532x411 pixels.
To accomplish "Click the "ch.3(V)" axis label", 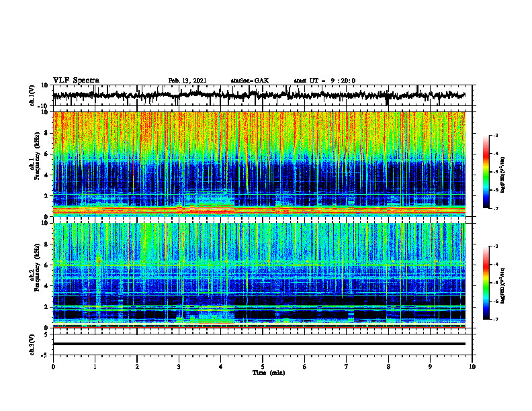I will (32, 345).
